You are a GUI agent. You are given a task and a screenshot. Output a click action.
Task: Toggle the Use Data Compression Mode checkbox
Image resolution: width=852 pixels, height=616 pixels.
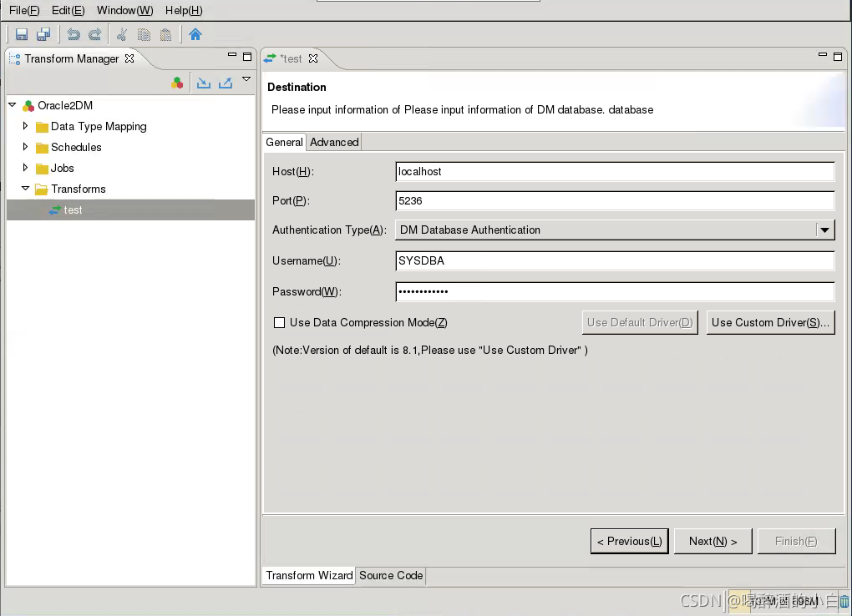click(279, 323)
